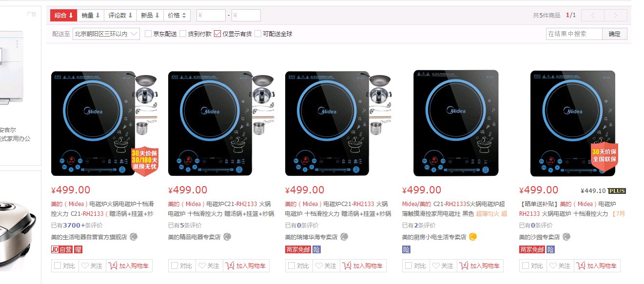Click orange chat icon beside 美的厨房小电生活专卖店
644x284 pixels.
point(473,237)
